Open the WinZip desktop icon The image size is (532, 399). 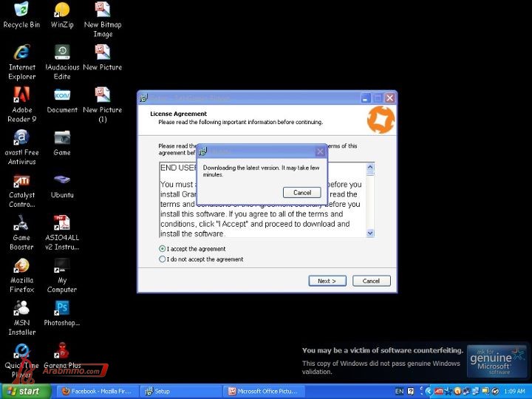[x=62, y=10]
